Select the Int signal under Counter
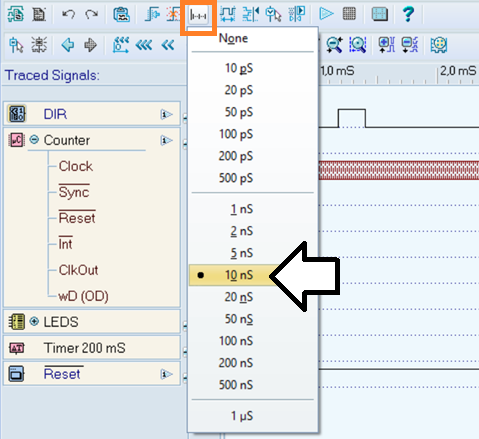Screen dimensions: 479x439 pyautogui.click(x=65, y=244)
